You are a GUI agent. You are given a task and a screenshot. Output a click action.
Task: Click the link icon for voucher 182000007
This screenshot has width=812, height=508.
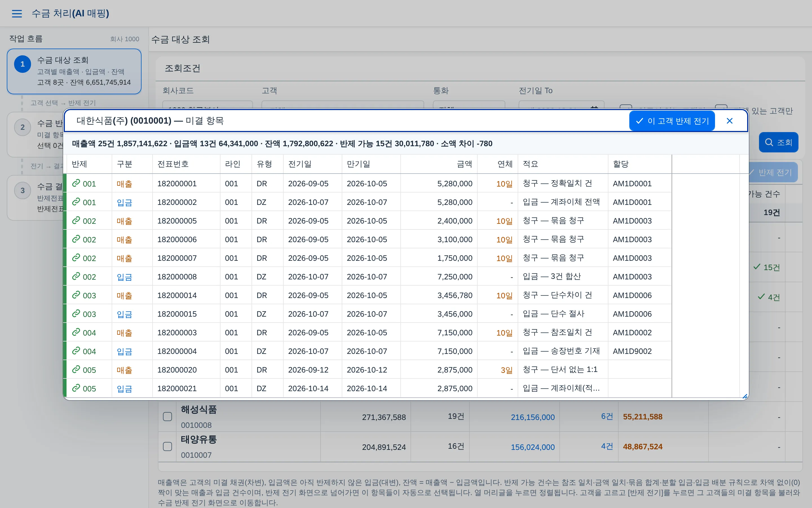click(76, 257)
